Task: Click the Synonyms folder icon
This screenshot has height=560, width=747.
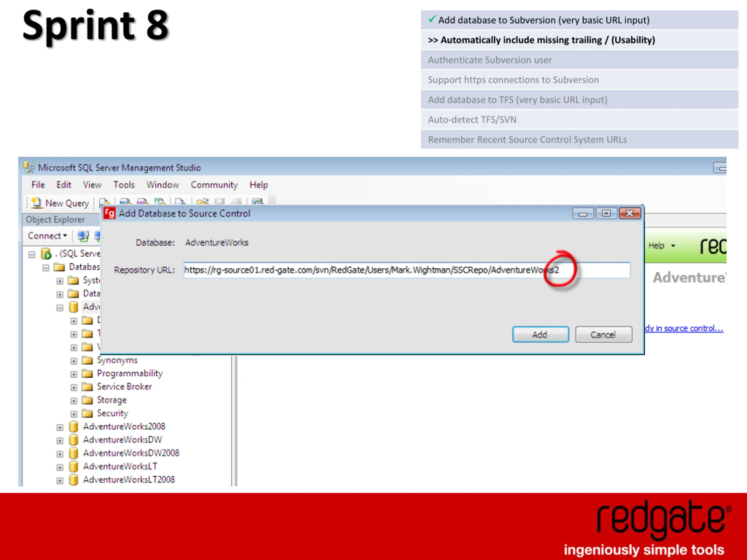Action: click(87, 360)
